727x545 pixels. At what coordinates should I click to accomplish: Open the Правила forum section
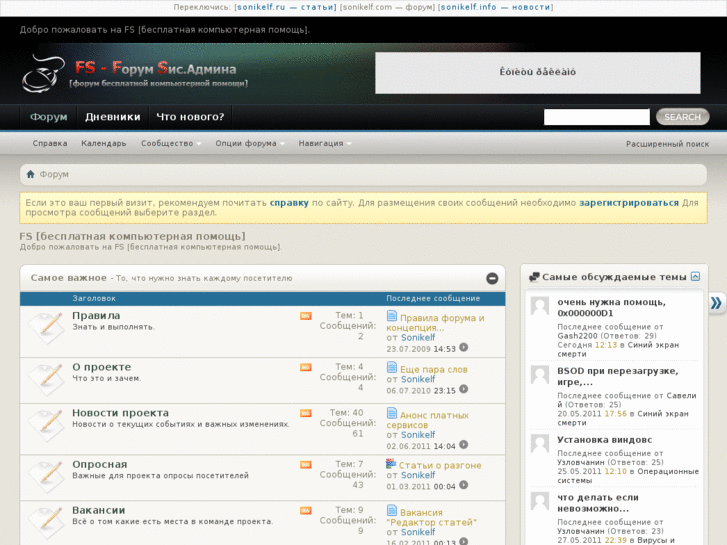[96, 316]
